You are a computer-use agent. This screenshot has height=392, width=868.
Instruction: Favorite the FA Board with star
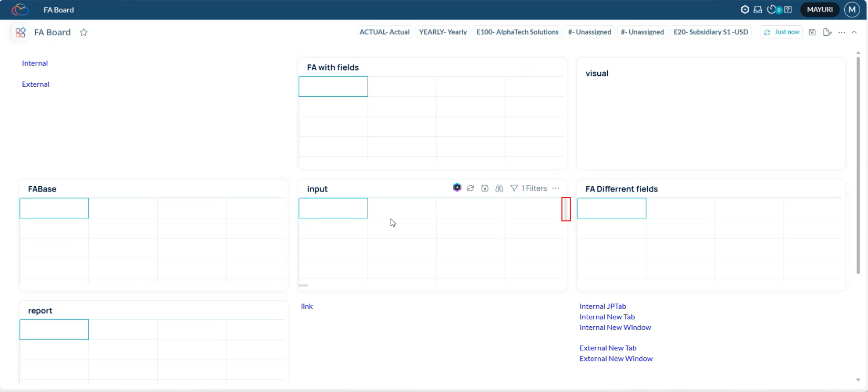pos(84,33)
